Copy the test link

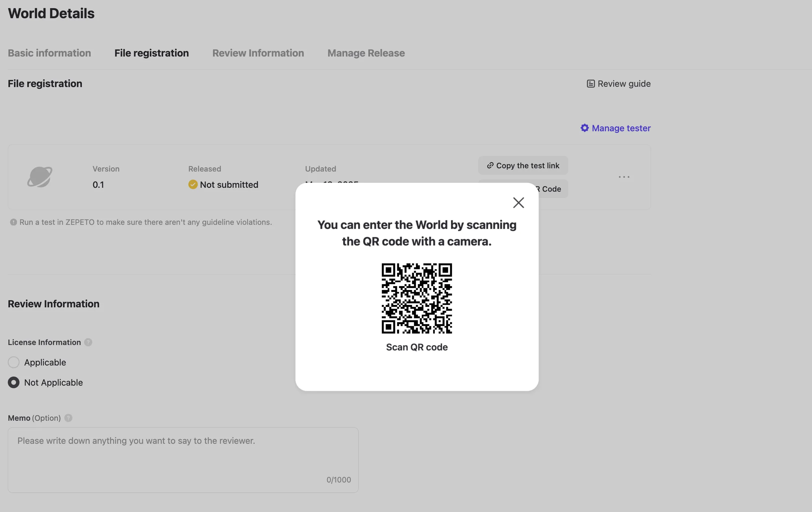pyautogui.click(x=523, y=165)
